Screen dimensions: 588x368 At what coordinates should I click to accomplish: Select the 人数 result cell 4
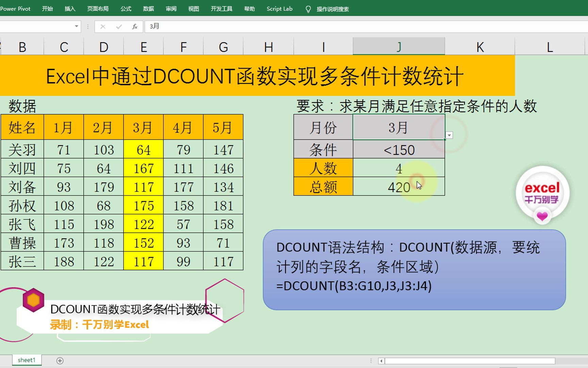(399, 168)
